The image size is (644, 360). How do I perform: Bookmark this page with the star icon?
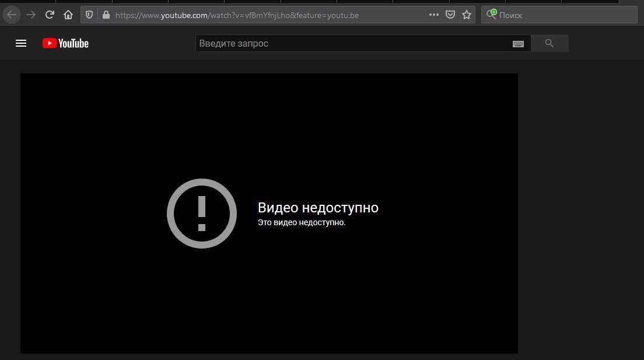(467, 15)
